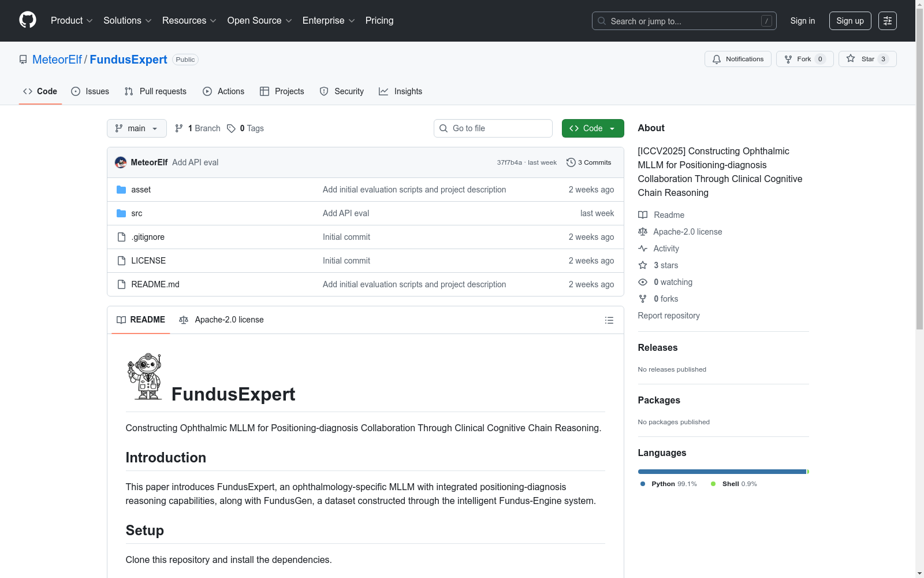Open the Releases section heading

658,347
